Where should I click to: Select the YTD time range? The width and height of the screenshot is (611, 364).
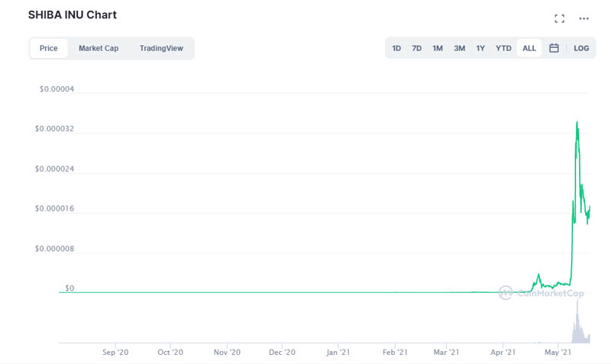[503, 48]
